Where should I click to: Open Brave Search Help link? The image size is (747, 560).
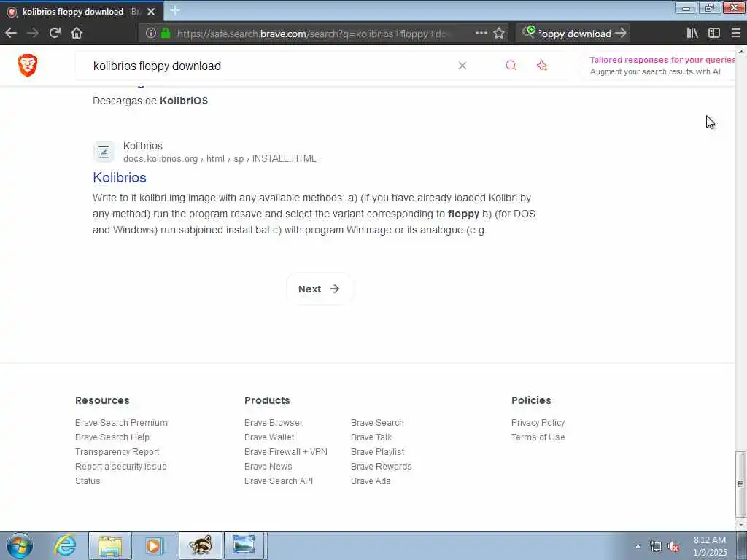112,437
